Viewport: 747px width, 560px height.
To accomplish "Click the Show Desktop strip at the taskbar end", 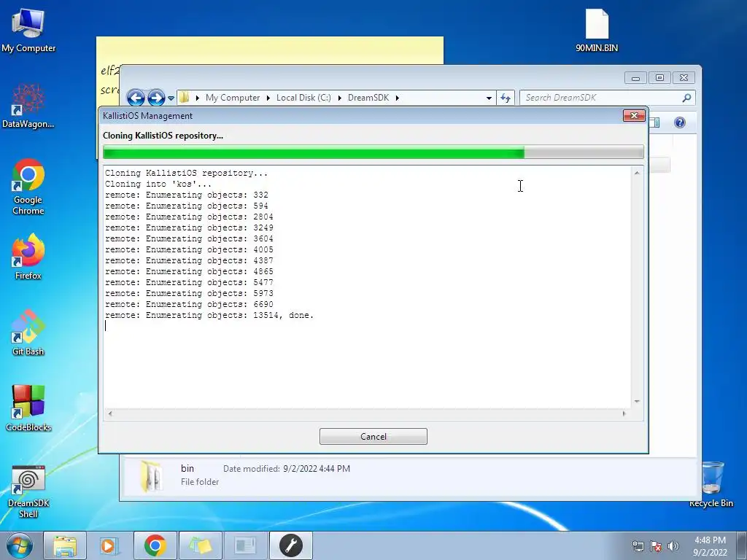I will (x=742, y=545).
